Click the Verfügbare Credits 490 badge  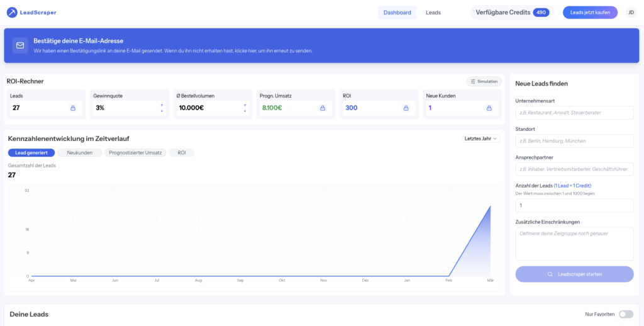(x=512, y=12)
